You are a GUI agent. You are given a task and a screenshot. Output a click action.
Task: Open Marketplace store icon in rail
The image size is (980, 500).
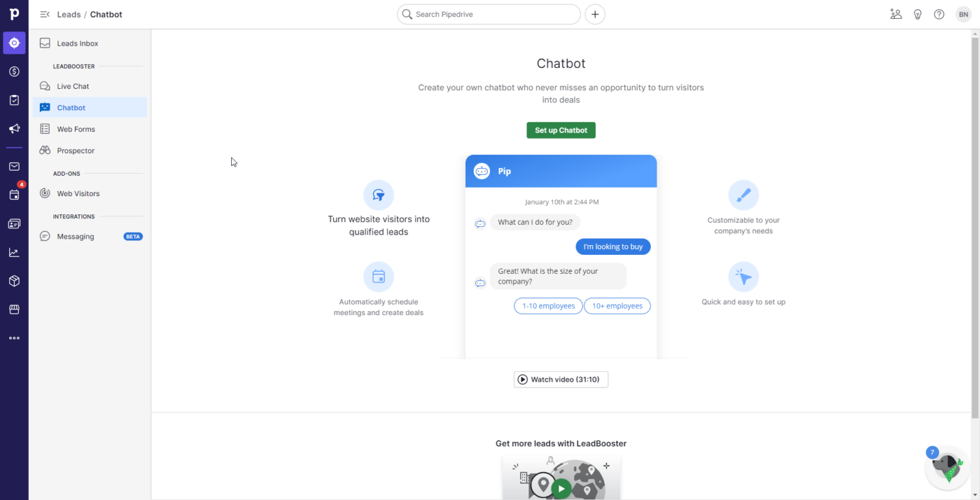pos(14,309)
